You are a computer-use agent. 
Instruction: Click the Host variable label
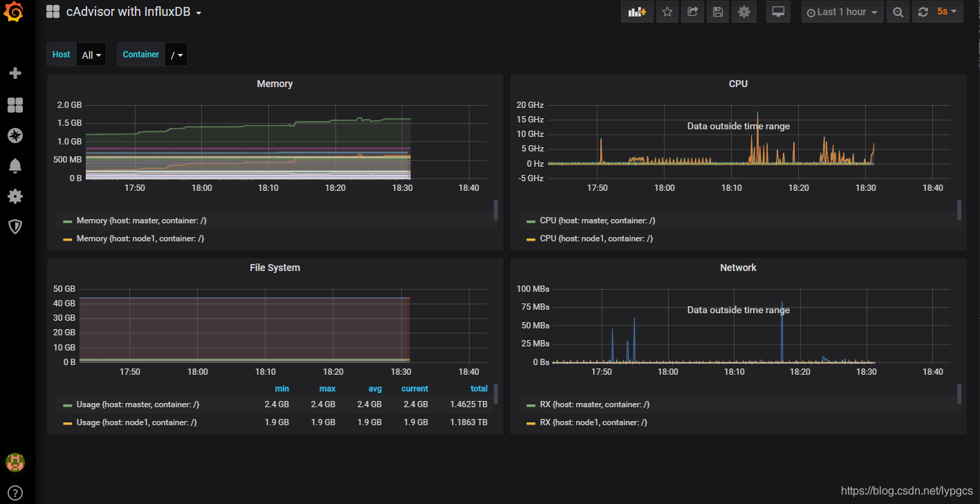(x=62, y=55)
